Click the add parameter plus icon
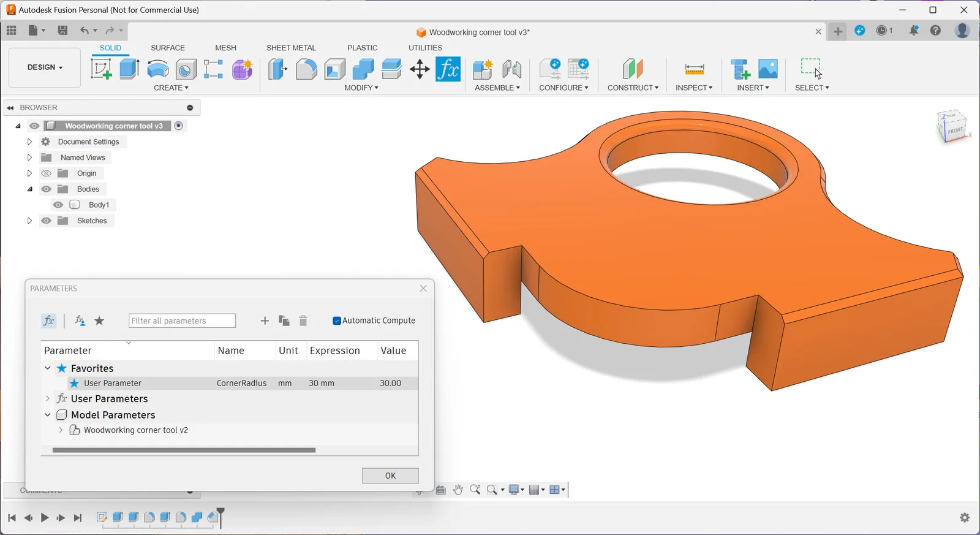Viewport: 980px width, 535px height. tap(265, 321)
